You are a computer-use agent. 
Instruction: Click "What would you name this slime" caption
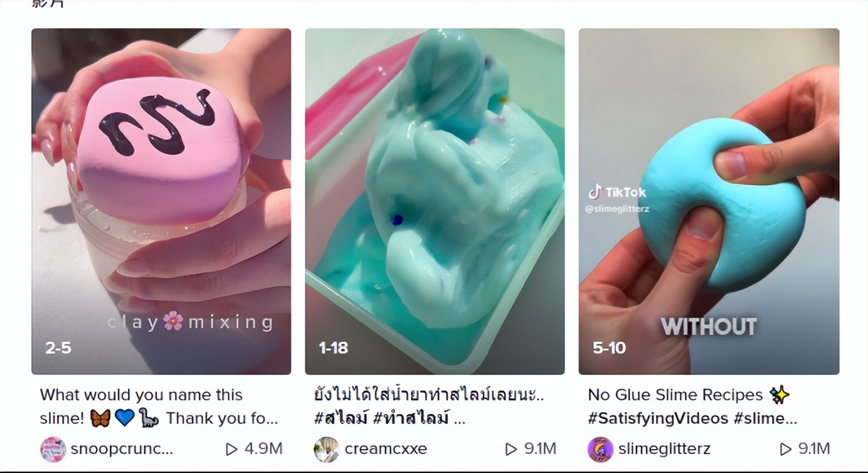pyautogui.click(x=141, y=395)
